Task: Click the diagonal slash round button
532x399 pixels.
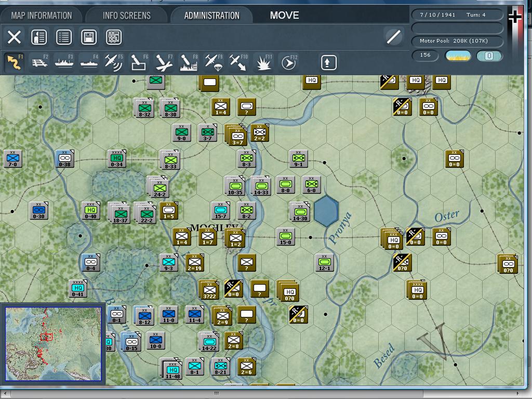Action: tap(394, 37)
